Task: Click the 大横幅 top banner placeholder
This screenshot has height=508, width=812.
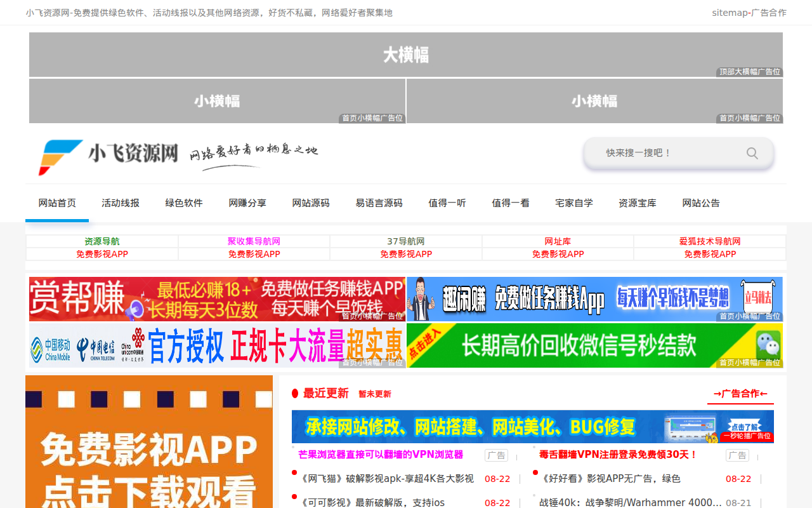Action: [406, 55]
